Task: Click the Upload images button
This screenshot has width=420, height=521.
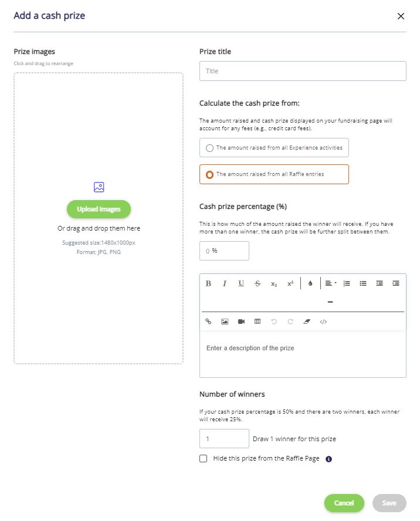Action: (x=99, y=209)
